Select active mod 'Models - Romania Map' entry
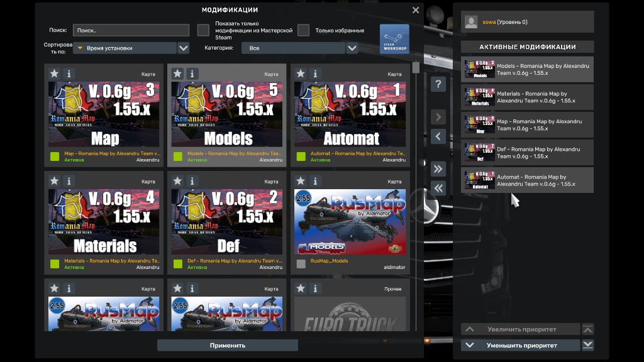This screenshot has width=644, height=362. pyautogui.click(x=528, y=69)
